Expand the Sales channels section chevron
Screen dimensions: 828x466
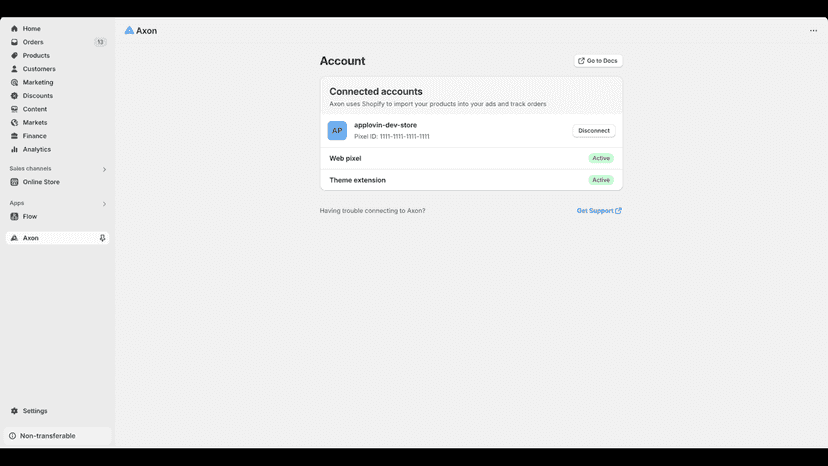coord(104,170)
